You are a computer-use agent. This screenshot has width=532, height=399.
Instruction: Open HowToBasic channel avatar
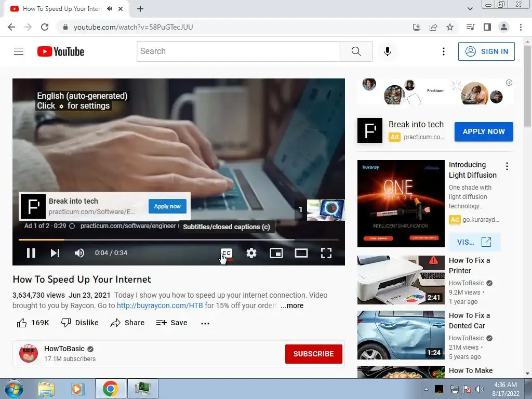29,353
